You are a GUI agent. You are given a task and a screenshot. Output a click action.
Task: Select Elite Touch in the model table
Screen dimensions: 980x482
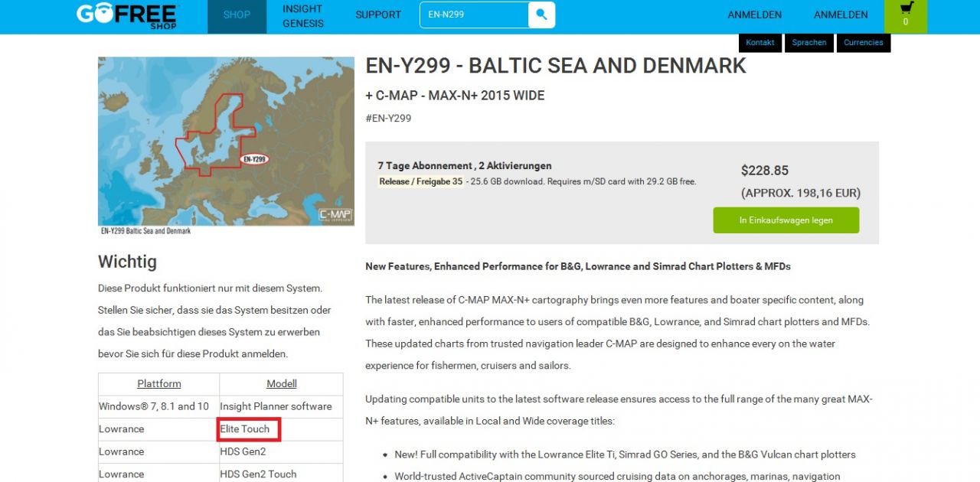coord(245,429)
